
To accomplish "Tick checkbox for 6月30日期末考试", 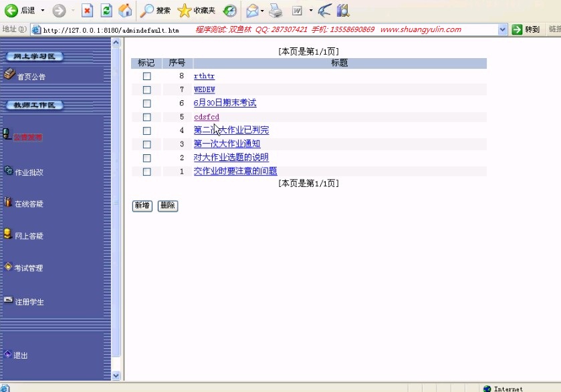I will (146, 104).
